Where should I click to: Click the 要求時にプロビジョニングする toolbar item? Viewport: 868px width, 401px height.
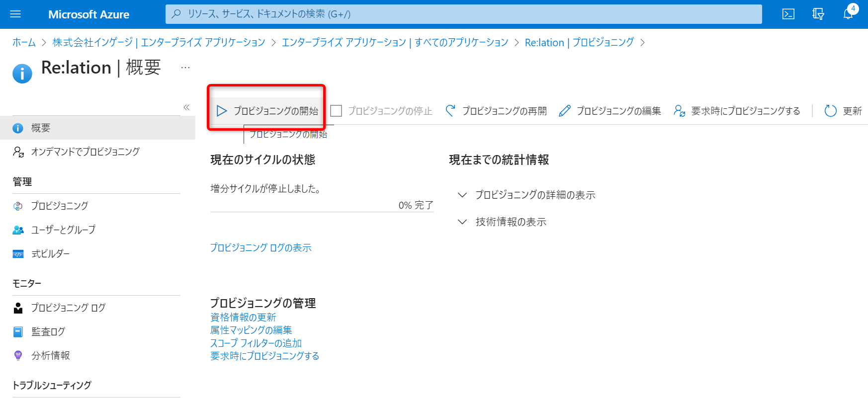point(737,111)
